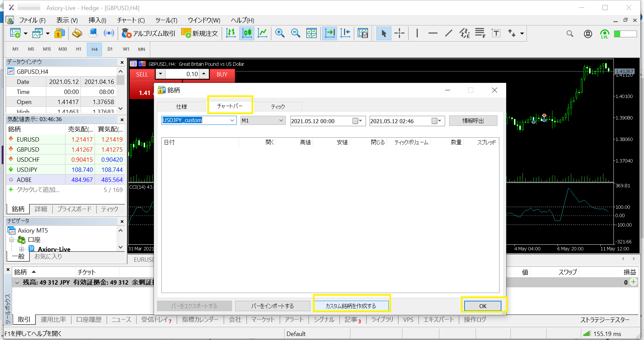Switch to チャートバー tab
Image resolution: width=644 pixels, height=340 pixels.
click(230, 106)
